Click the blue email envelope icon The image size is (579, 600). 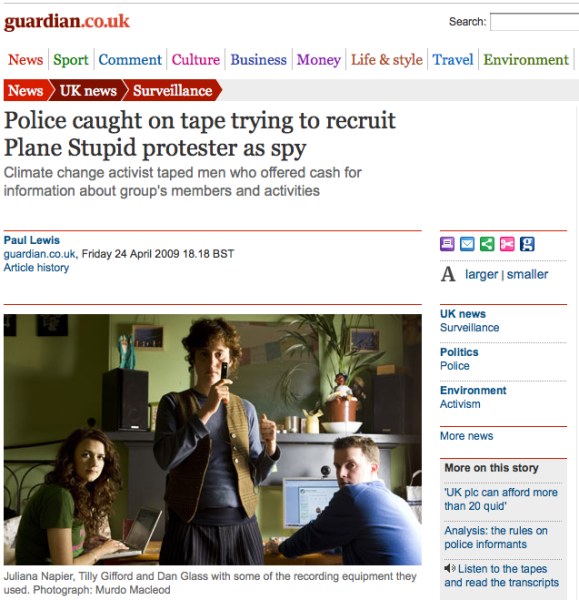[467, 244]
